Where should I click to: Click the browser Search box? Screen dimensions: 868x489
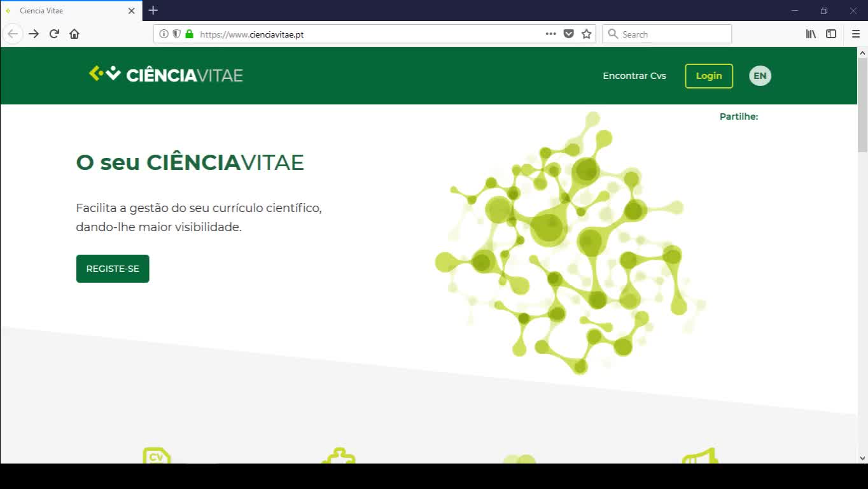point(667,34)
